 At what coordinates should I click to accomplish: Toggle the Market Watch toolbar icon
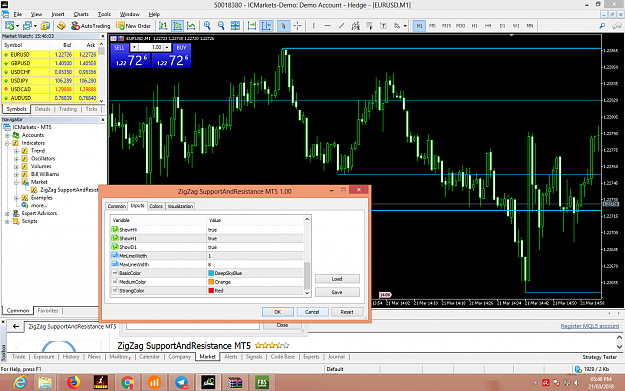pyautogui.click(x=45, y=26)
